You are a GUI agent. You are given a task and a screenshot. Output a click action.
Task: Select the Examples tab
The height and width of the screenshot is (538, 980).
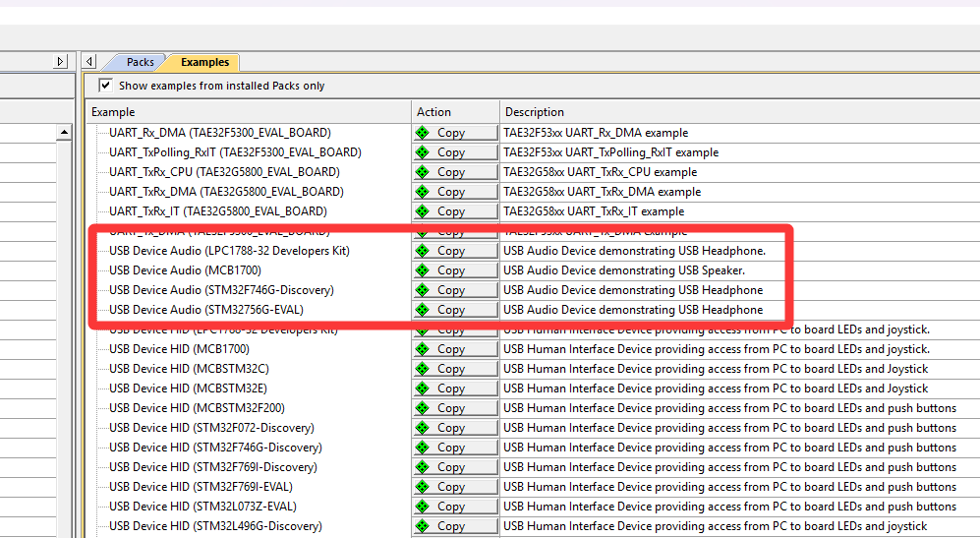[205, 62]
